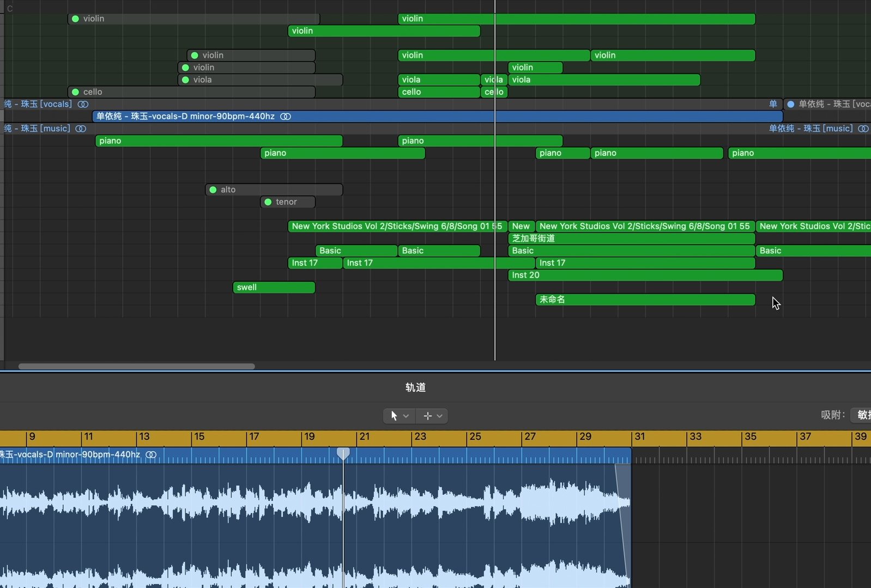This screenshot has height=588, width=871.
Task: Click the loop icon after left 珠玉 [music] label
Action: pos(81,129)
